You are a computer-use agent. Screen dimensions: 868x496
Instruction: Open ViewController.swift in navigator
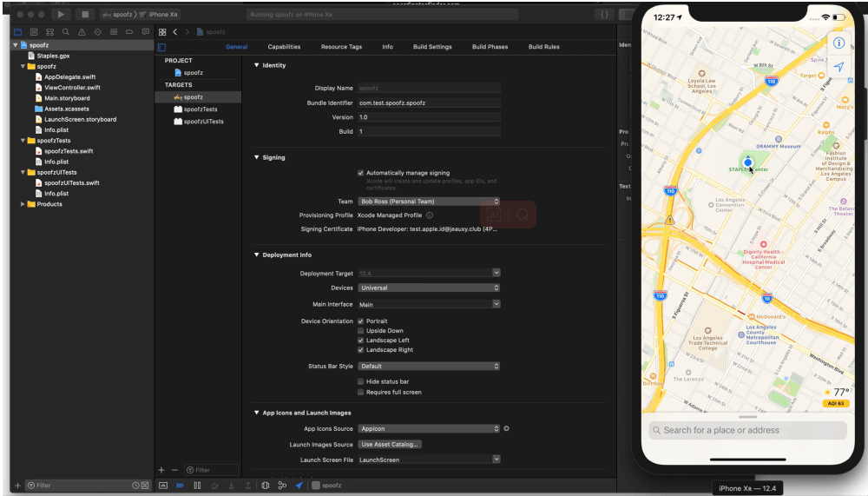tap(72, 88)
